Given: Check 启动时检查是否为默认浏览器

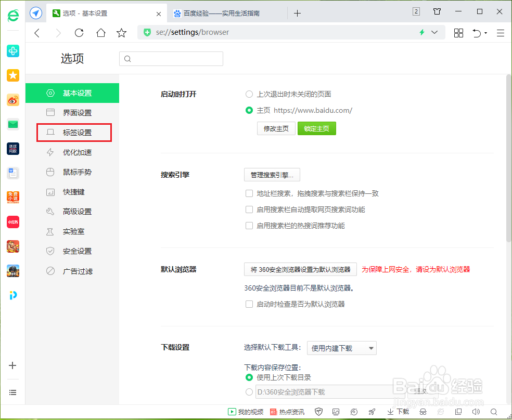Looking at the screenshot, I should (x=249, y=304).
